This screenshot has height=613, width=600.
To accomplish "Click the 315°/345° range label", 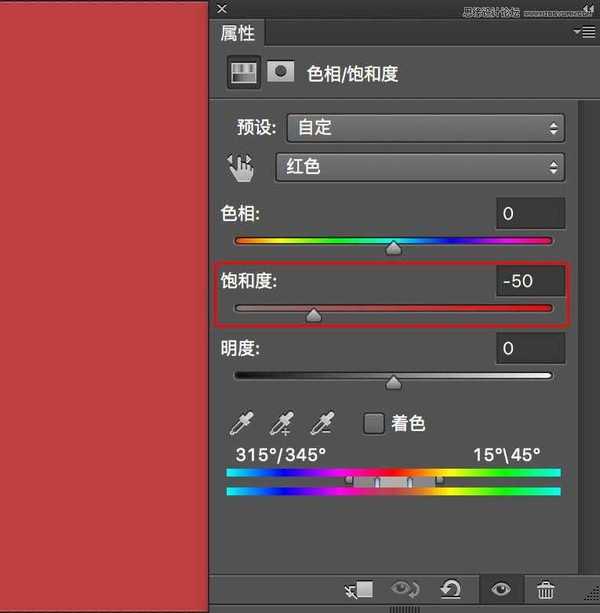I will click(x=281, y=455).
